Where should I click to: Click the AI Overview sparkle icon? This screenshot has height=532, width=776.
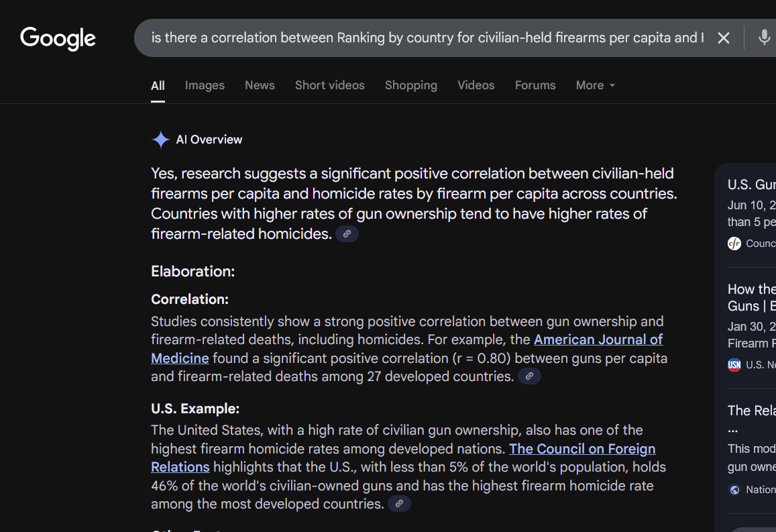click(x=161, y=140)
